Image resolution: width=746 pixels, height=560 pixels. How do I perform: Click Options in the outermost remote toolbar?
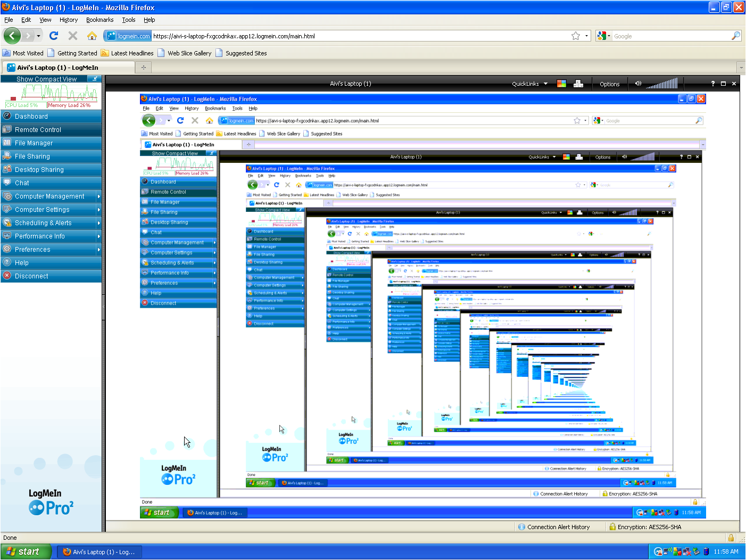point(609,84)
